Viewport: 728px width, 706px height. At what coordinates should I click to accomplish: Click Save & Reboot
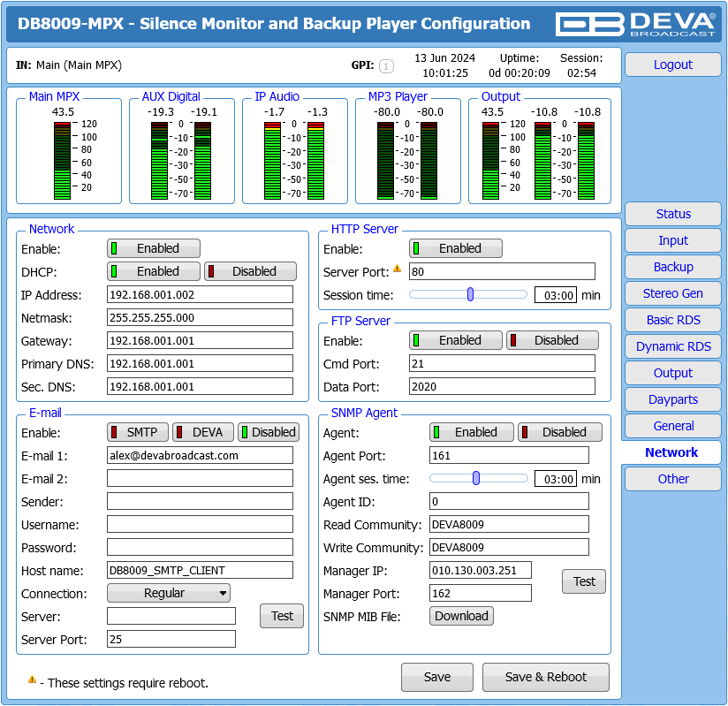point(545,677)
